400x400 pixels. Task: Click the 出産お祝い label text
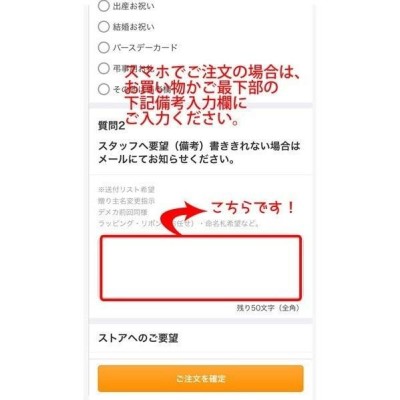click(133, 6)
